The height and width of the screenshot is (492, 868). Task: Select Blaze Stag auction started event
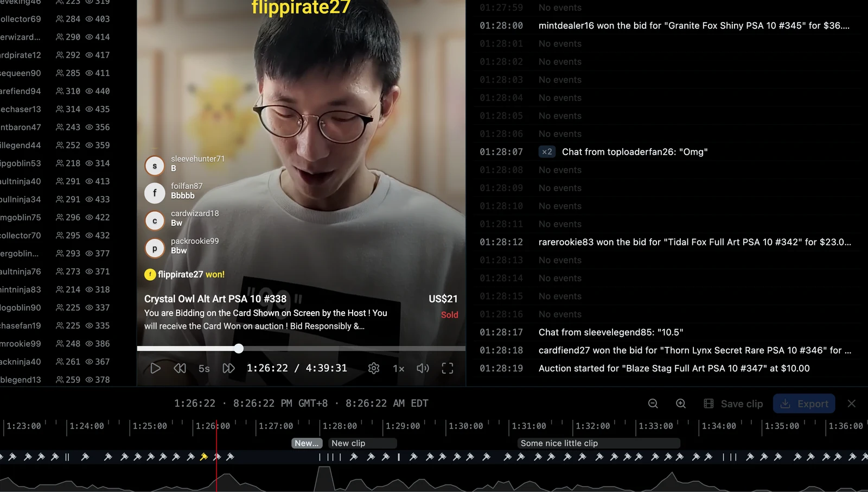tap(666, 368)
